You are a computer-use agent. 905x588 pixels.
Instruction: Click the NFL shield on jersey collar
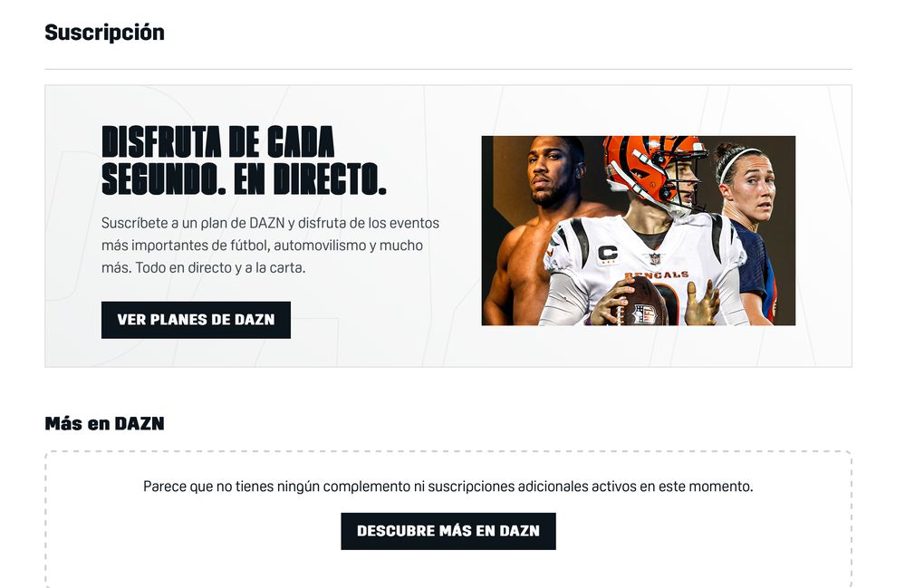tap(654, 259)
